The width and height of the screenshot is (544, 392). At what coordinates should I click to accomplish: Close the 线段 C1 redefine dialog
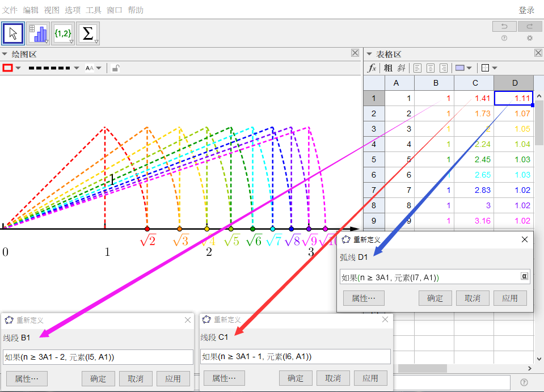(x=385, y=319)
